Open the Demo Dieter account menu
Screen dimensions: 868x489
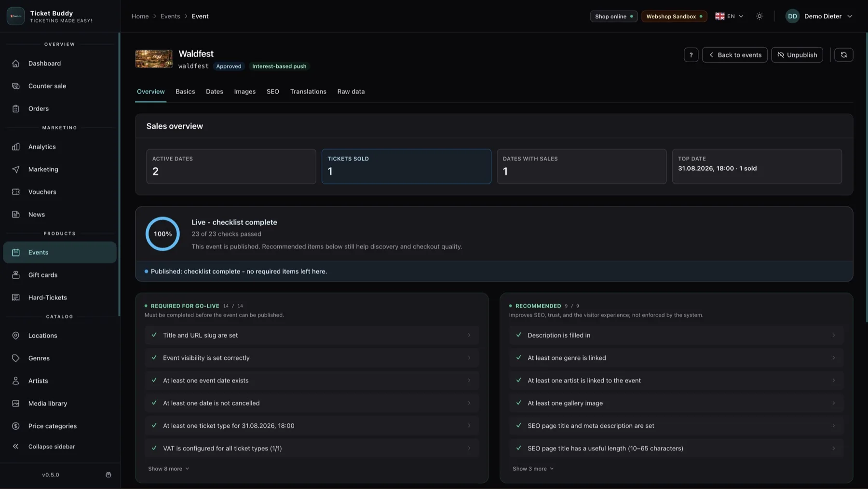coord(819,16)
